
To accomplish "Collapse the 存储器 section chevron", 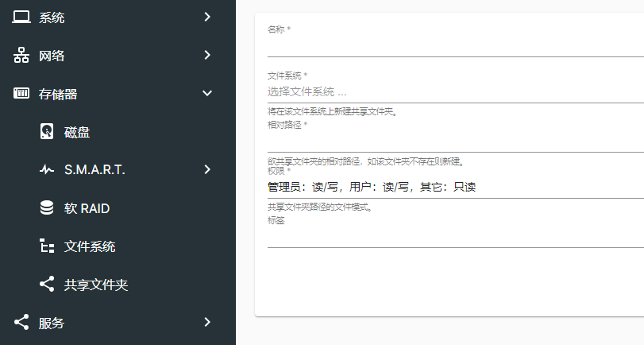I will tap(207, 93).
